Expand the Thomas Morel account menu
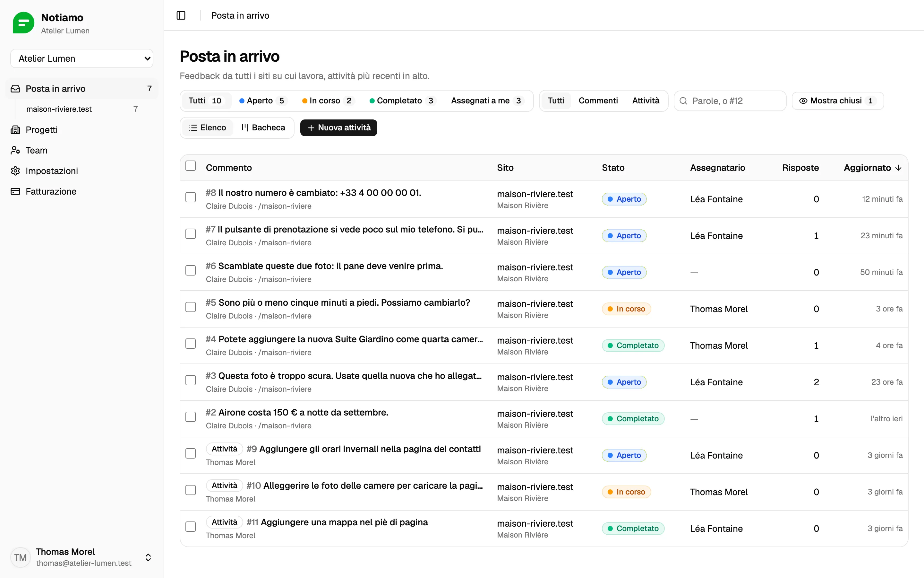This screenshot has height=578, width=924. pyautogui.click(x=148, y=557)
